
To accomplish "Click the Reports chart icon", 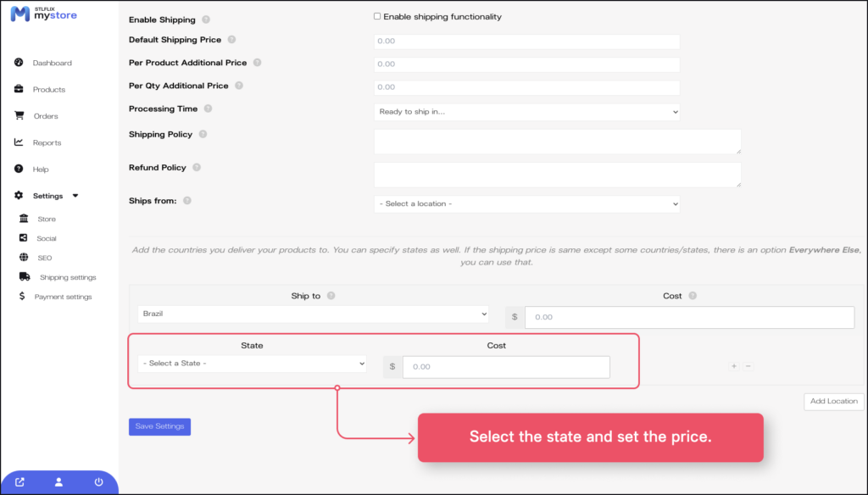I will [19, 142].
